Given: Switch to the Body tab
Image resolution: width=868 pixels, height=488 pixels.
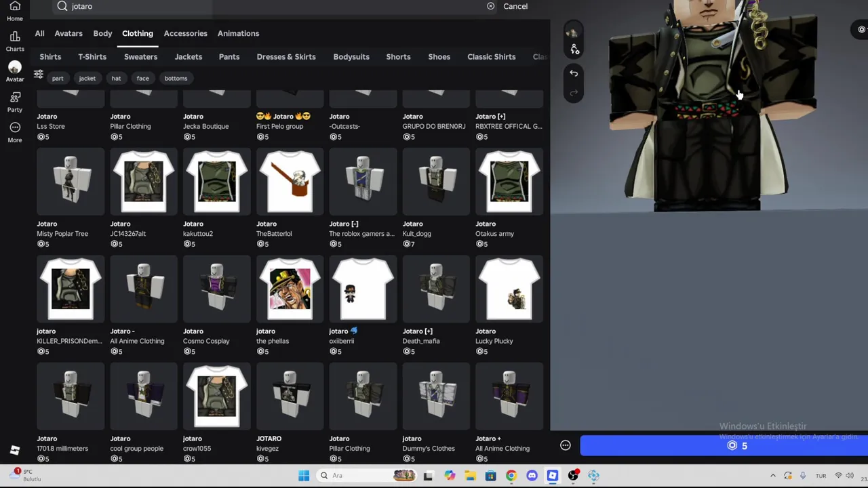Looking at the screenshot, I should [102, 33].
